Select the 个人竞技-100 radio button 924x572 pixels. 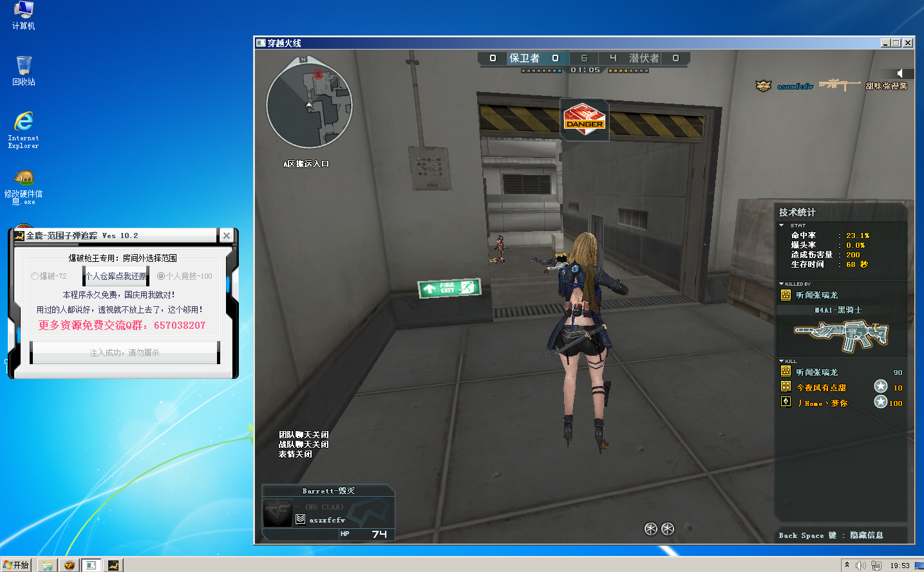coord(161,276)
